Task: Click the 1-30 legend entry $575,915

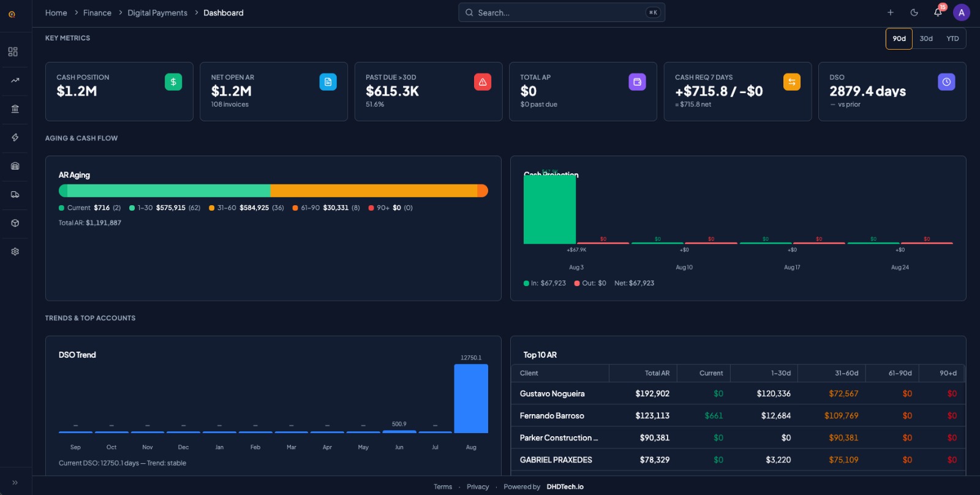Action: click(x=165, y=208)
